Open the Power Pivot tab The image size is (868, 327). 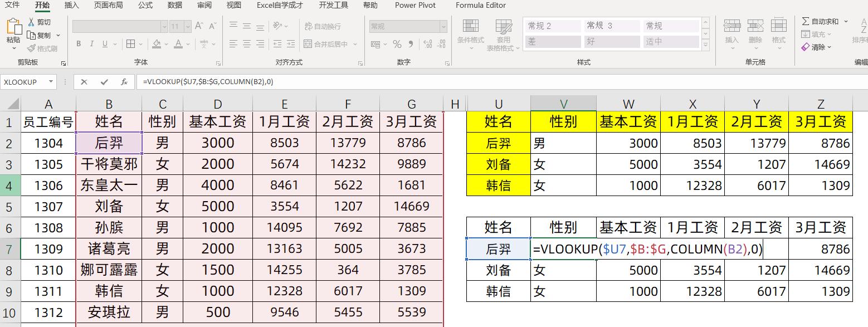point(415,6)
